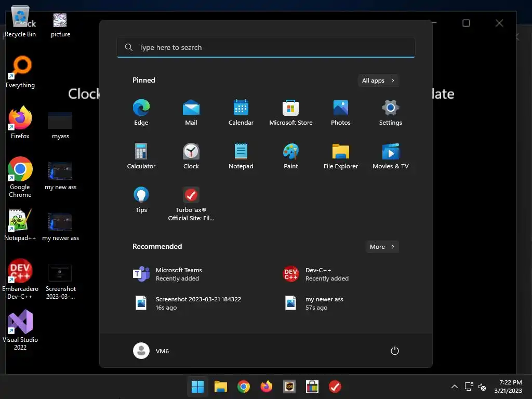
Task: Open TurboTax checkmark icon on taskbar
Action: click(x=335, y=387)
